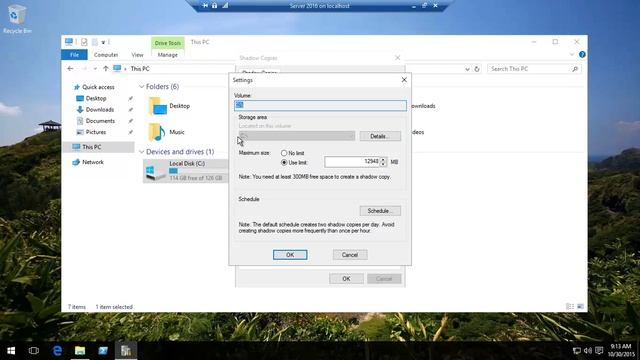Screen dimensions: 640x360
Task: Select Quick access in navigation pane
Action: pos(98,87)
